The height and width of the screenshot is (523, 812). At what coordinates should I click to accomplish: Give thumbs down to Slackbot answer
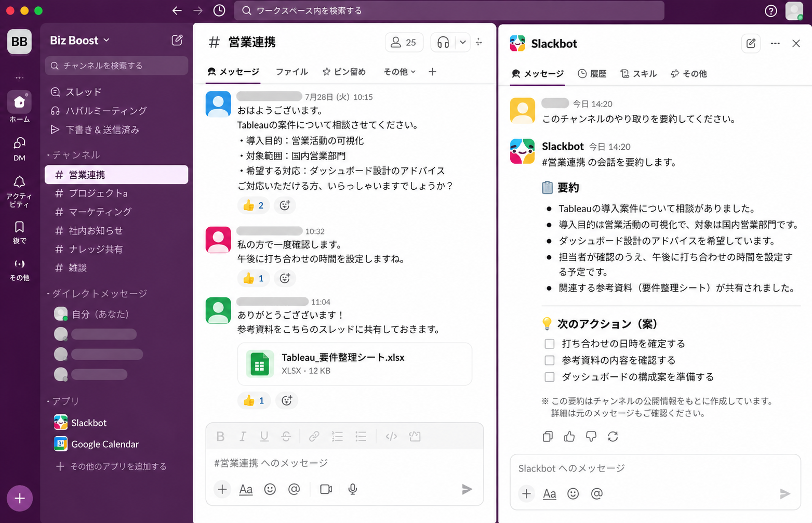pyautogui.click(x=591, y=437)
